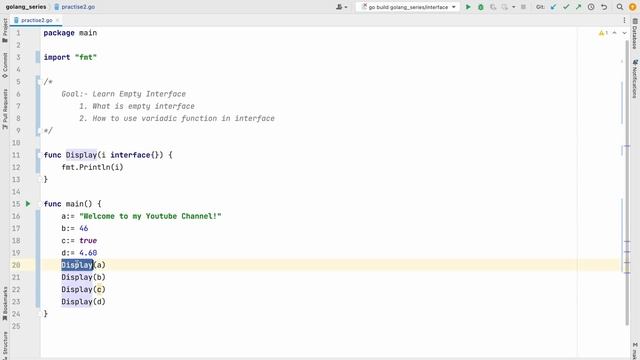Click golang_series breadcrumb in navigation bar
Screen dimensions: 640x360
point(26,7)
